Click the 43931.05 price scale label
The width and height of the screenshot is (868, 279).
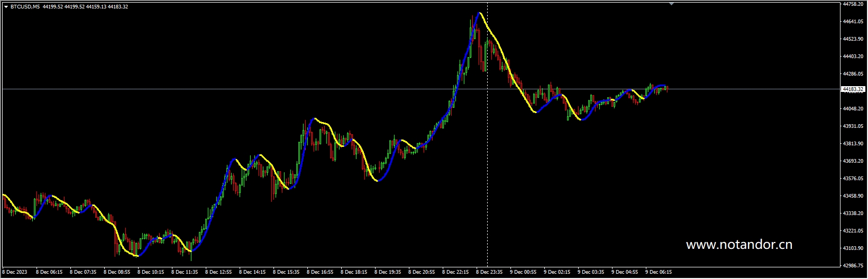point(853,126)
